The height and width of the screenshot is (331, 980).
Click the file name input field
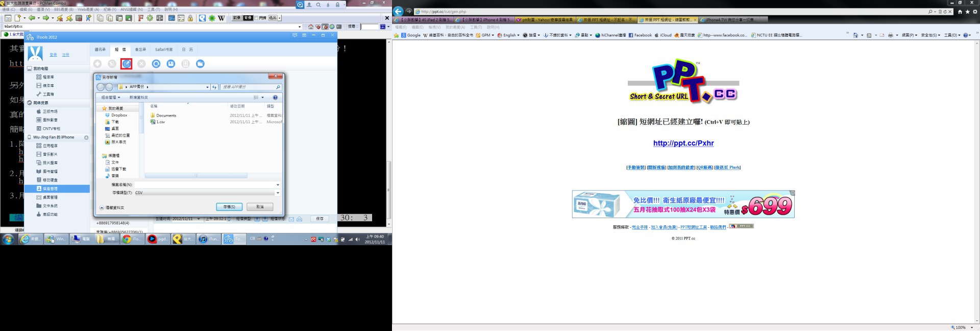(205, 184)
